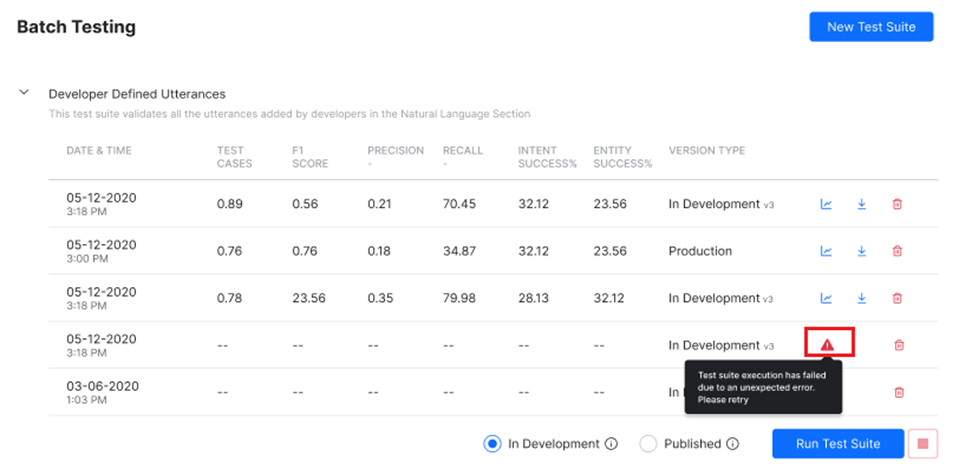Open results chart for the Production run
Screen dimensions: 959x471
pyautogui.click(x=826, y=251)
